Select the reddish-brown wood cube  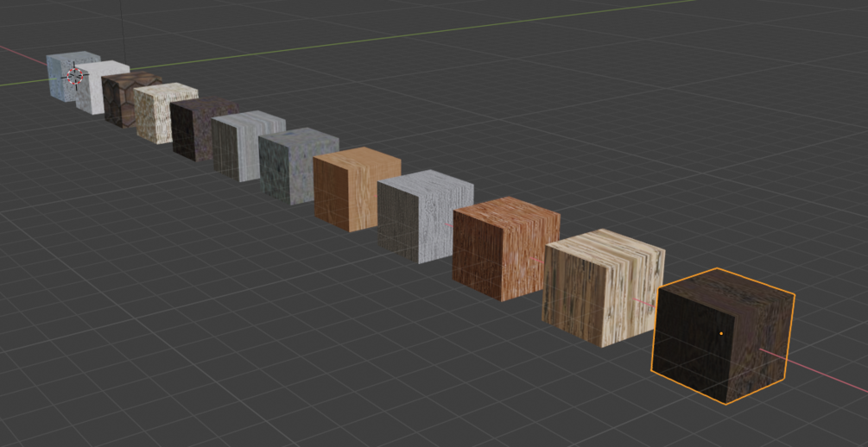[505, 249]
